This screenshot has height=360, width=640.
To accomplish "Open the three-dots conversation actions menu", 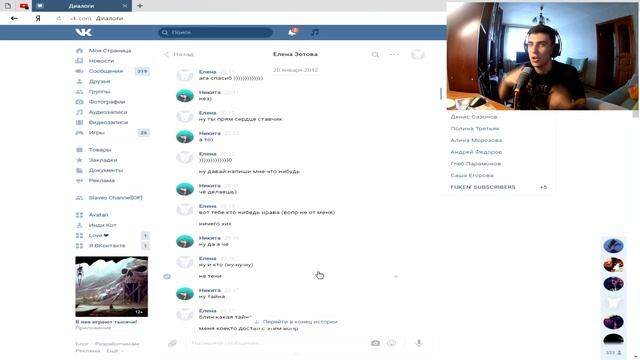I will (x=394, y=54).
